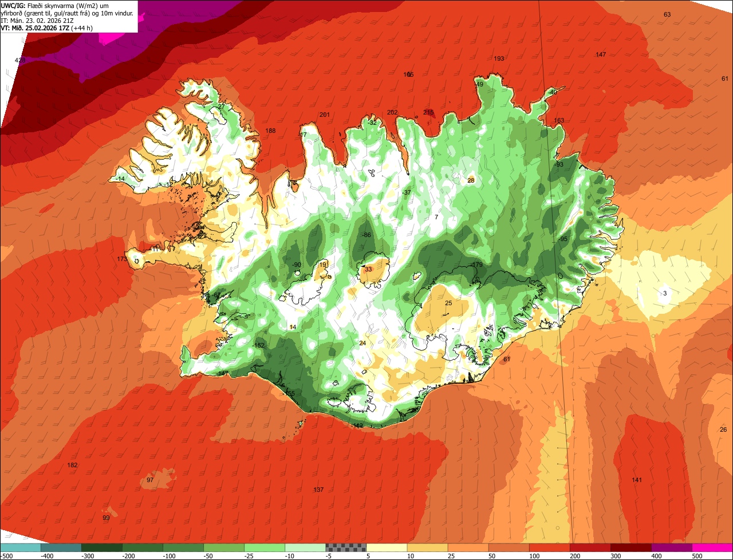Click the '-93' value in East Iceland
The image size is (733, 560).
click(559, 164)
